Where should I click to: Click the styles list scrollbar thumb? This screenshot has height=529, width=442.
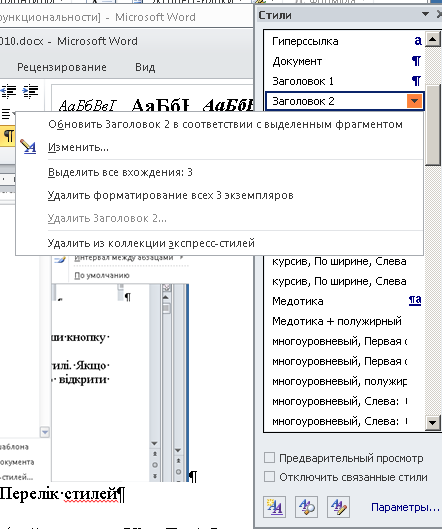tap(433, 124)
